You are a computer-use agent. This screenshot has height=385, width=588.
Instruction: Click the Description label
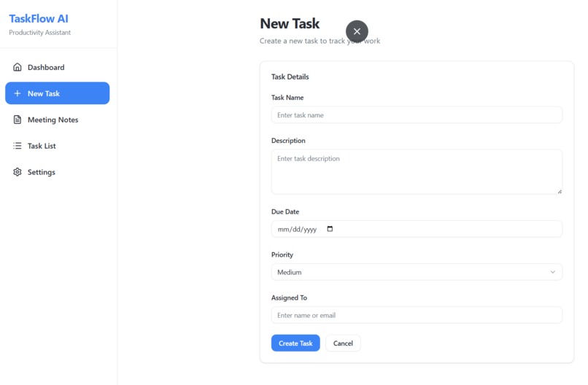tap(288, 141)
